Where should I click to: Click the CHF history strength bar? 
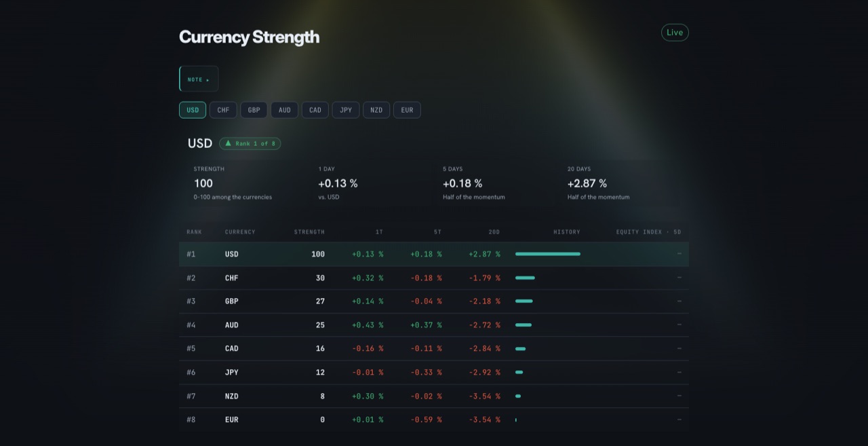525,278
